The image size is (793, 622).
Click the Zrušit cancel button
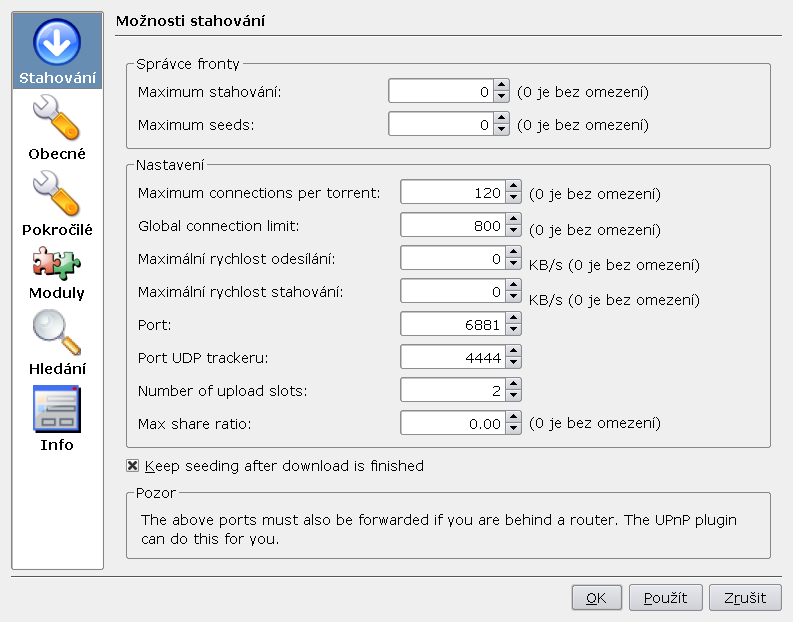745,598
